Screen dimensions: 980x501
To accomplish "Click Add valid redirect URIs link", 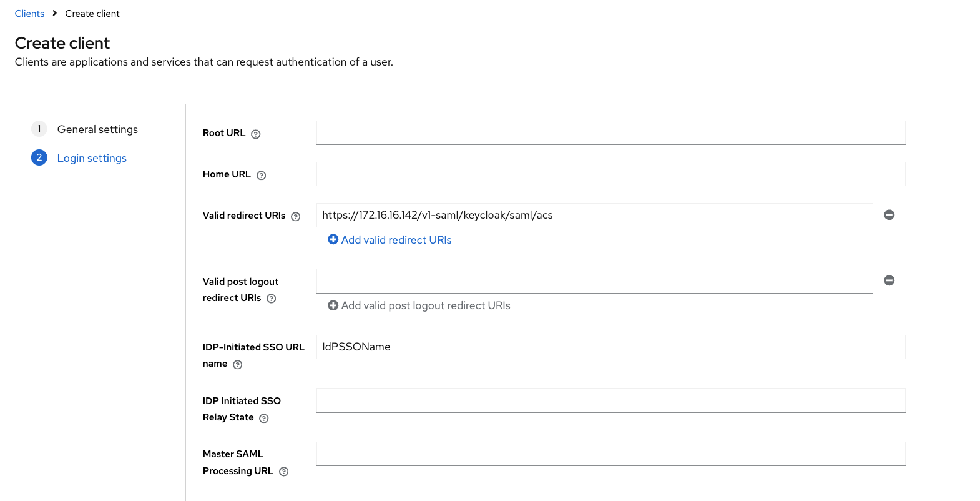I will [396, 240].
